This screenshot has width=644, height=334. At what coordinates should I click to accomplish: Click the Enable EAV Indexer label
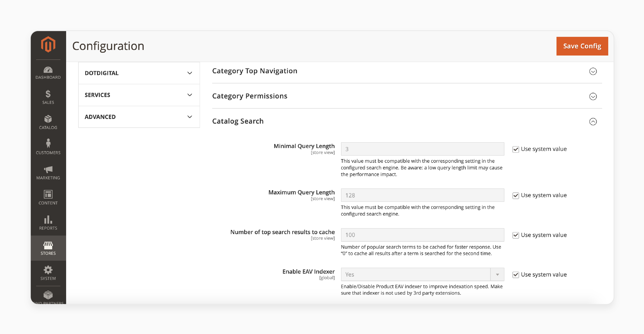(x=308, y=271)
